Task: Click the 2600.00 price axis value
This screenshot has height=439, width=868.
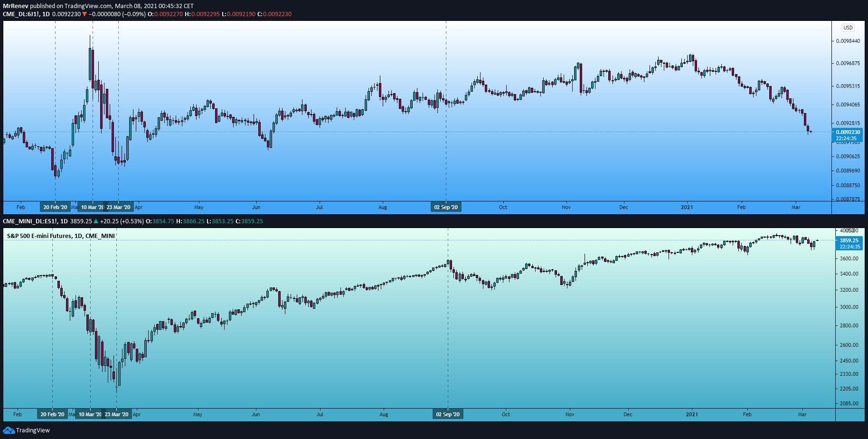Action: tap(849, 345)
